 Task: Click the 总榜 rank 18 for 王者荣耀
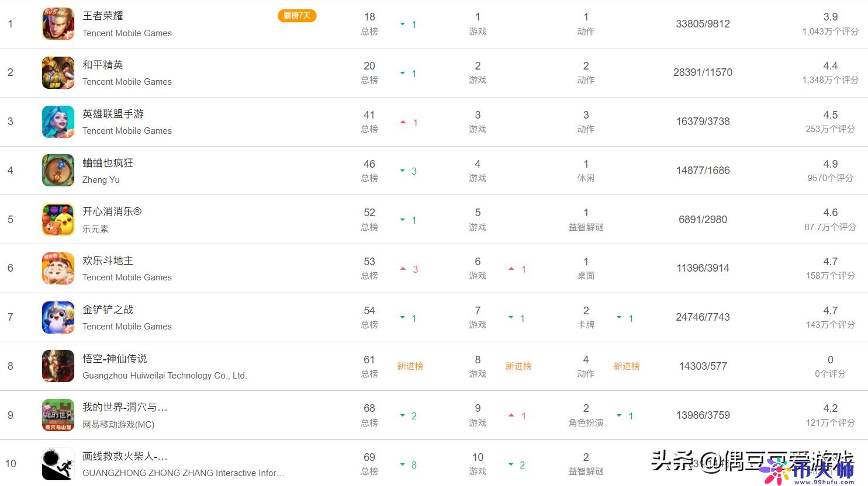coord(369,24)
